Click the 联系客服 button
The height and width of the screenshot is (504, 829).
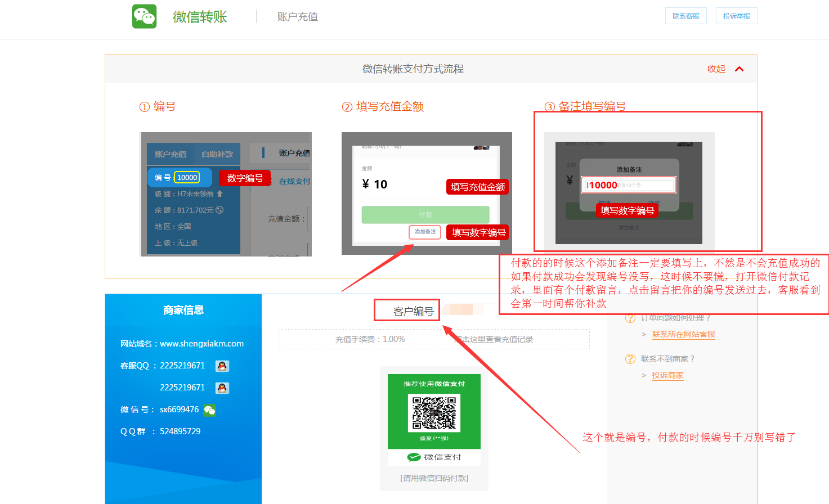tap(685, 16)
